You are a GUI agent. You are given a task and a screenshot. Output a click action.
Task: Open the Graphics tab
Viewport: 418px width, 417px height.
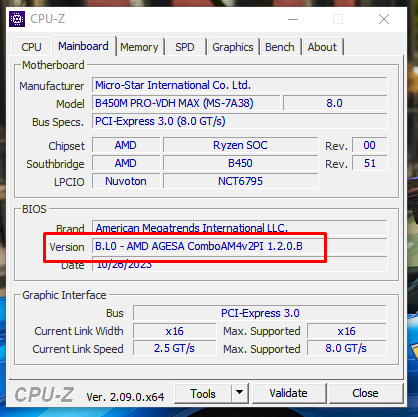tap(233, 47)
